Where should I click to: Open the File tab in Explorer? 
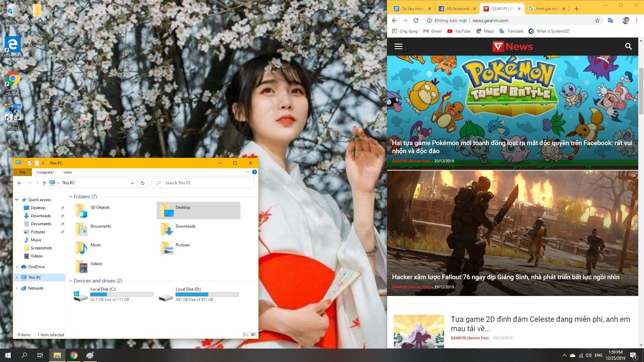click(x=23, y=172)
